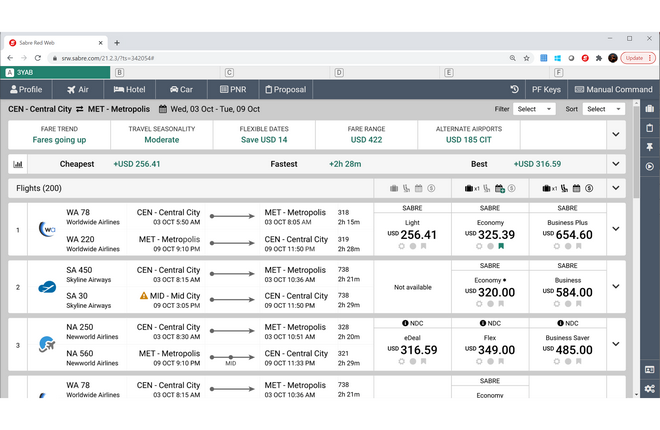
Task: Click the calendar-plus icon in Economy column header
Action: pyautogui.click(x=500, y=188)
